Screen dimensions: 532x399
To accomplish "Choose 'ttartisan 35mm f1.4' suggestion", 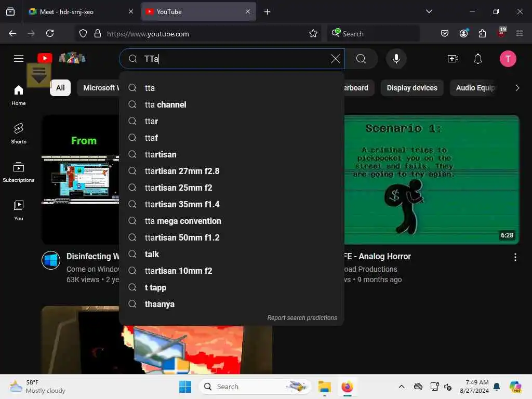I will [x=231, y=204].
